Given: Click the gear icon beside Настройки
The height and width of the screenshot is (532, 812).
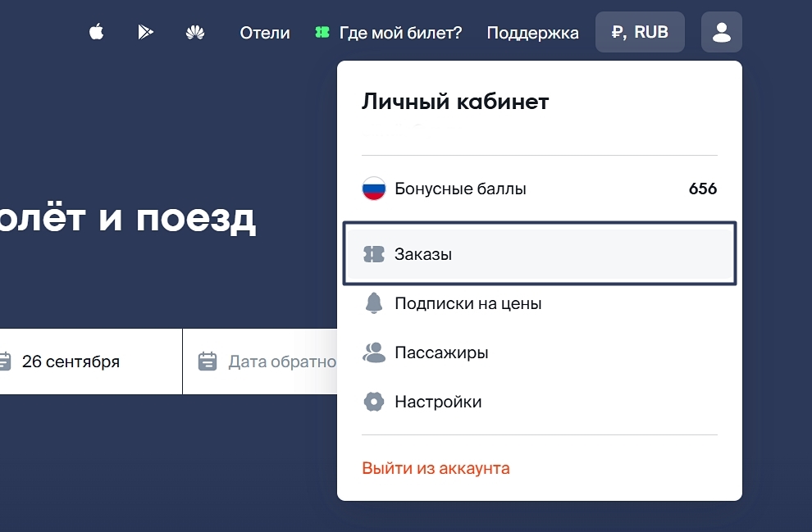Looking at the screenshot, I should (374, 402).
